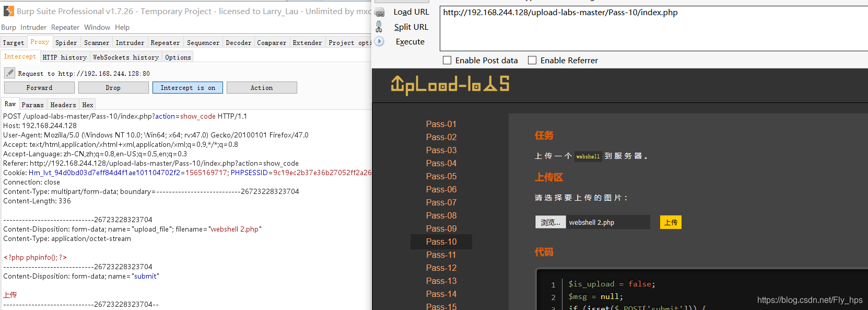Click the upload-labs logo
The height and width of the screenshot is (310, 868).
(x=450, y=85)
